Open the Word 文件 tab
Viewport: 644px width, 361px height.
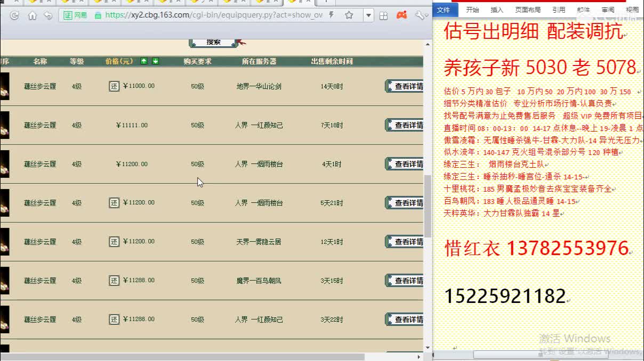pyautogui.click(x=444, y=10)
